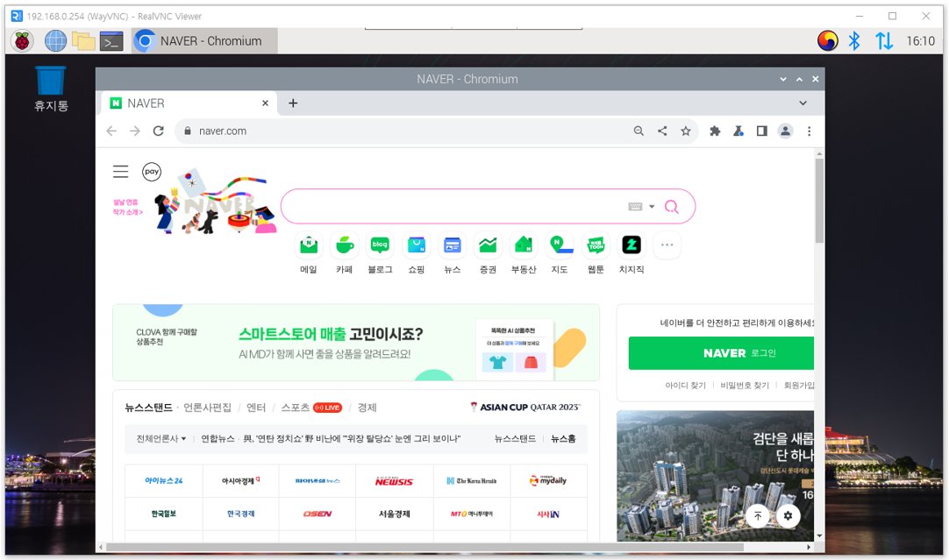Click the 뉴스홈 link

pos(563,439)
